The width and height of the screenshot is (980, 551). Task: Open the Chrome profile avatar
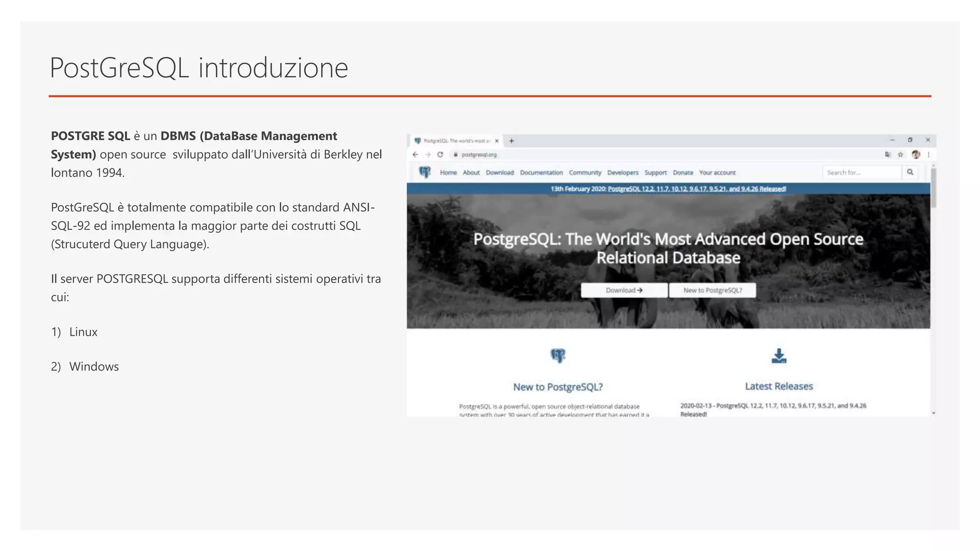pos(916,154)
